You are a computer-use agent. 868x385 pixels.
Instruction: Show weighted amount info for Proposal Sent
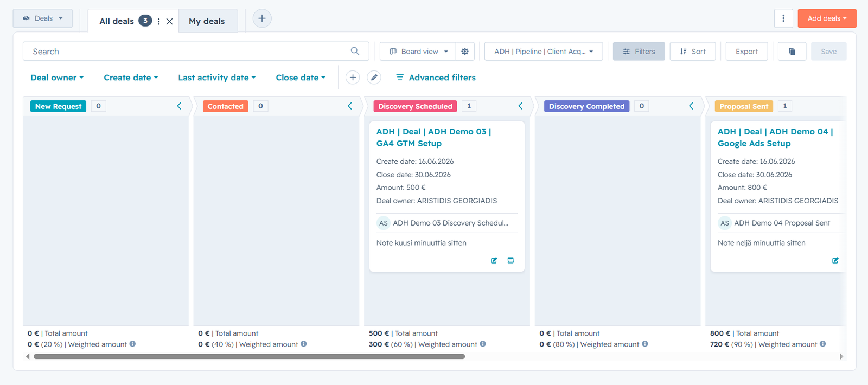823,344
